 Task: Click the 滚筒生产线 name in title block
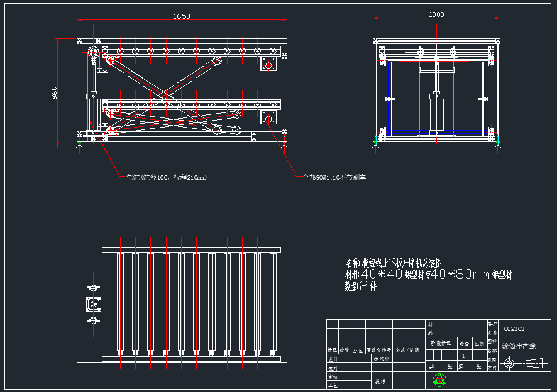519,346
